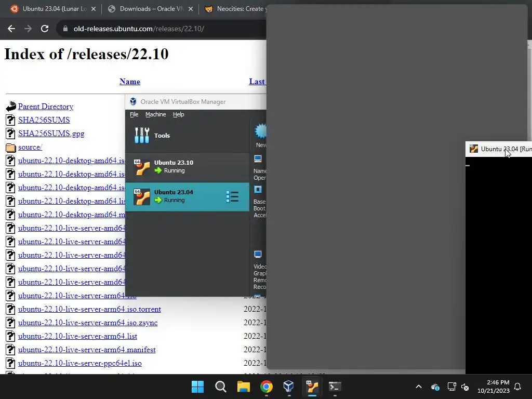
Task: Expand the System details section icon
Action: click(x=258, y=189)
